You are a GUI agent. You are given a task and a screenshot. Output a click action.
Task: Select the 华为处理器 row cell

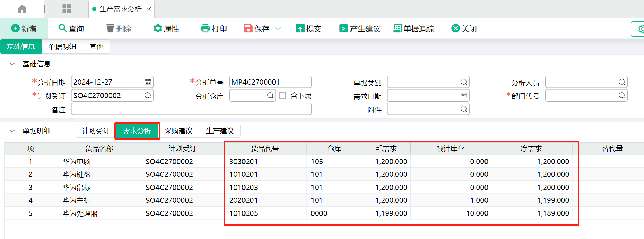(99, 213)
